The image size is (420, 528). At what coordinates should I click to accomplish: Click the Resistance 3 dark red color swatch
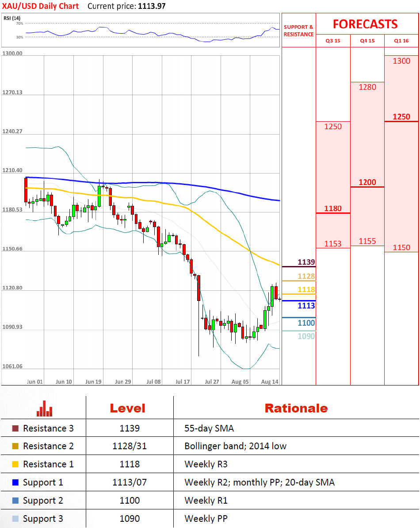point(15,428)
